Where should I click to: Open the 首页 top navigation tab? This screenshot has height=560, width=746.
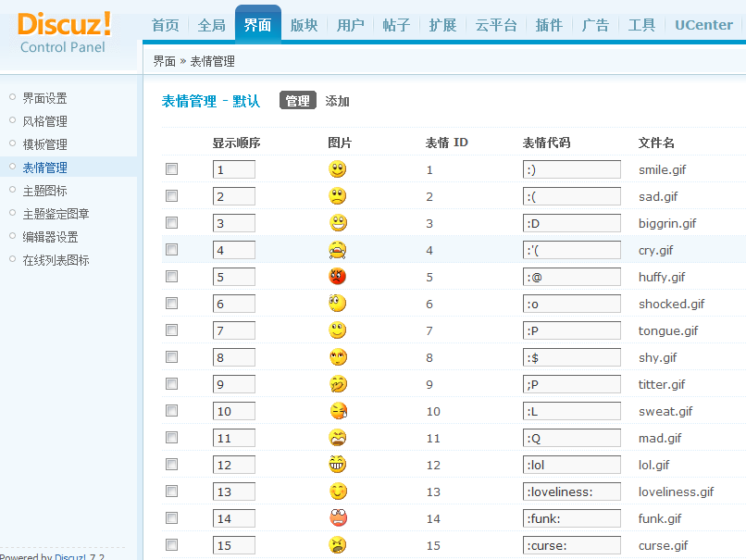[x=165, y=25]
